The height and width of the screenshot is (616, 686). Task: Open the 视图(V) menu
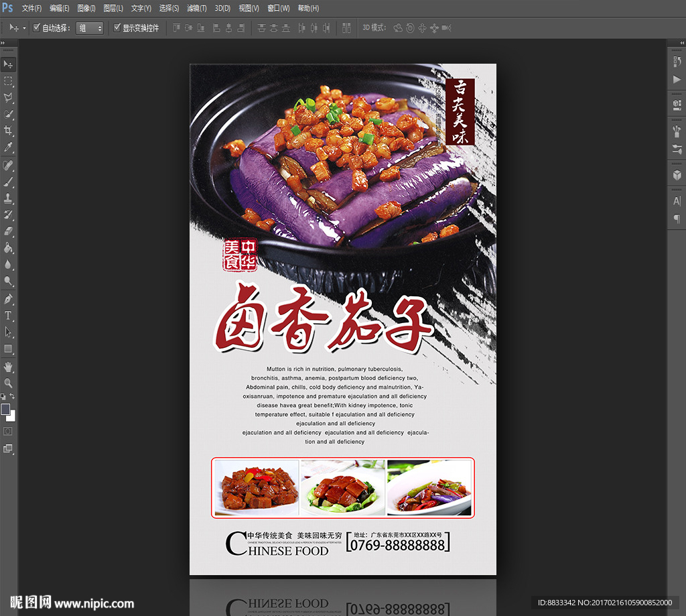249,8
